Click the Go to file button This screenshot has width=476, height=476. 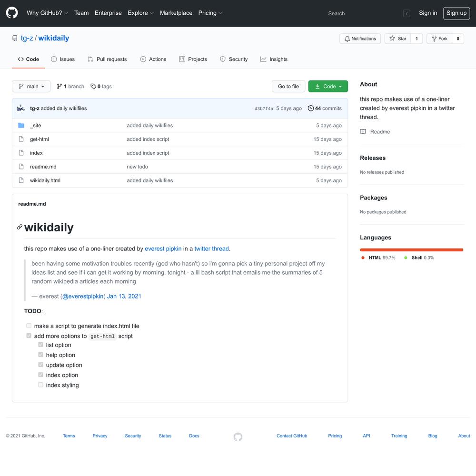point(288,87)
